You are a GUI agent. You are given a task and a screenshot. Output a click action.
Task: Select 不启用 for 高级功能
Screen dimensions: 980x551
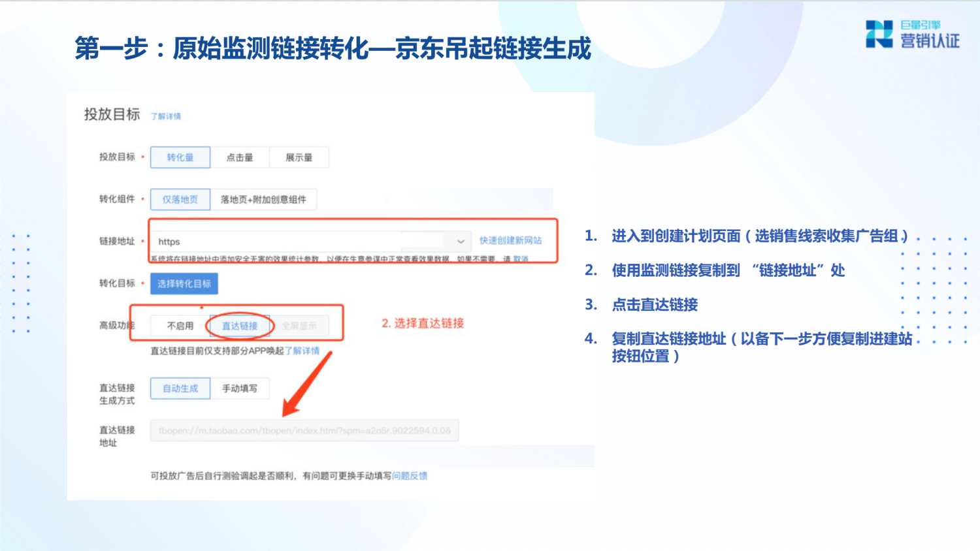180,326
